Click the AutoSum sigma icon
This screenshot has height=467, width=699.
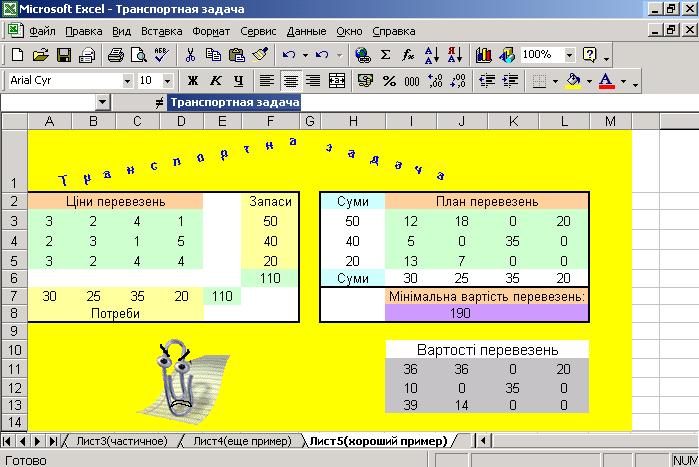click(x=386, y=55)
